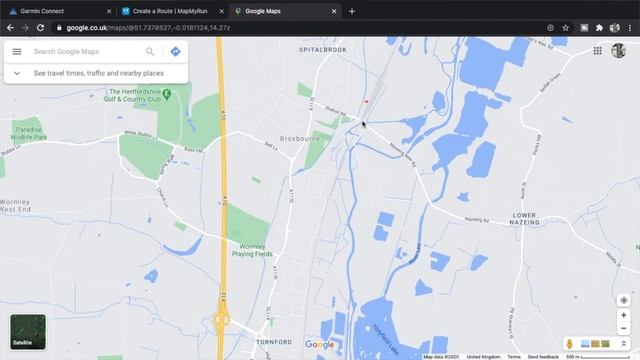Click the Broxbourne label on the map

tap(300, 139)
